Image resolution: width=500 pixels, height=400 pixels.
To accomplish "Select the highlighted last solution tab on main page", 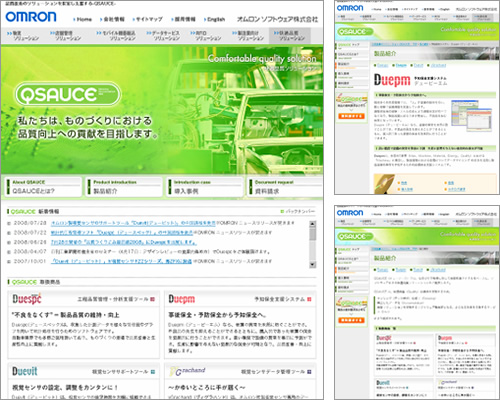I will tap(290, 36).
